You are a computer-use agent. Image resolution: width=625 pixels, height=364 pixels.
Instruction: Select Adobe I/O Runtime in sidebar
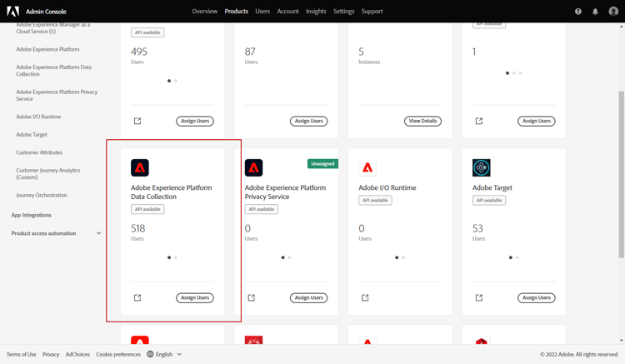pyautogui.click(x=38, y=117)
